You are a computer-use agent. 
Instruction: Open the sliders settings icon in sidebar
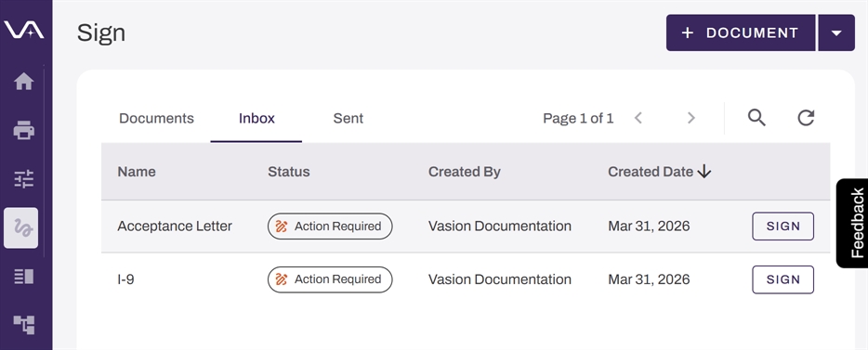(x=24, y=178)
